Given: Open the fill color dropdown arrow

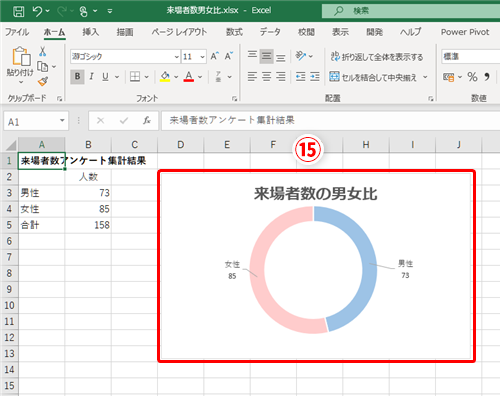Looking at the screenshot, I should [176, 77].
